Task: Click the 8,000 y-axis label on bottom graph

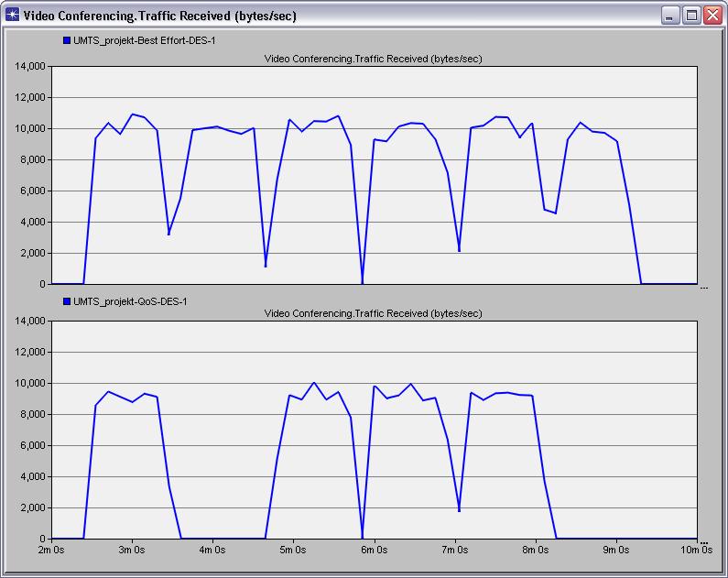Action: click(32, 414)
